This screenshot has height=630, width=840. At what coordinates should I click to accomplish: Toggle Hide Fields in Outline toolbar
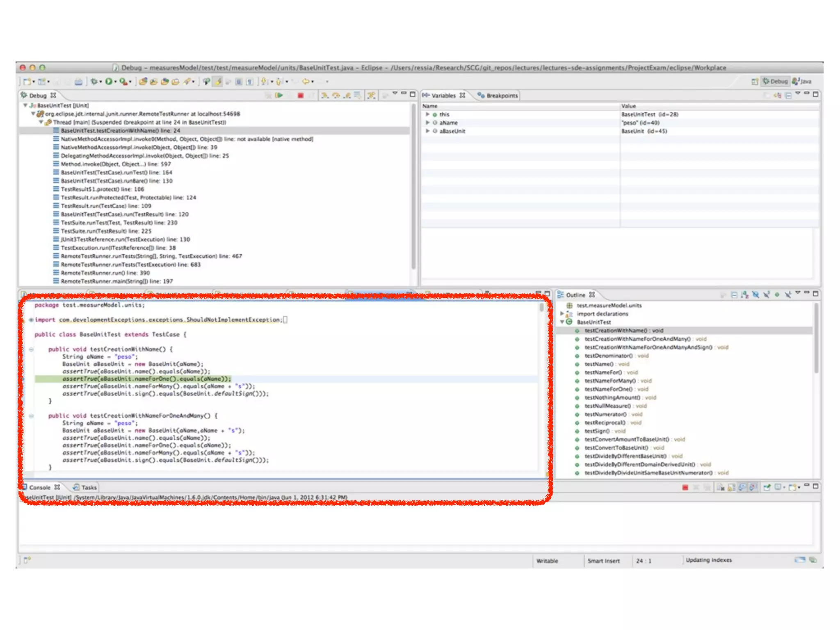[756, 294]
